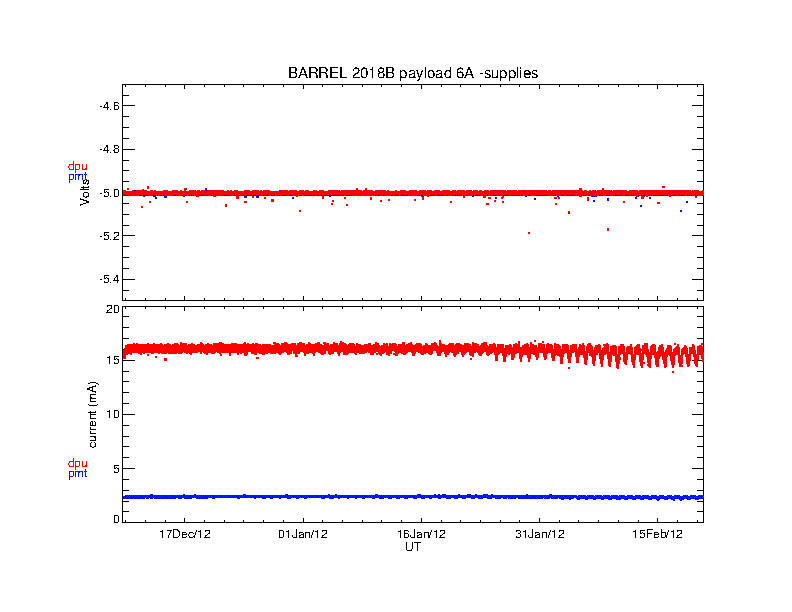Image resolution: width=792 pixels, height=612 pixels.
Task: Click the red dpu voltage trace at -5.0
Action: coord(413,192)
